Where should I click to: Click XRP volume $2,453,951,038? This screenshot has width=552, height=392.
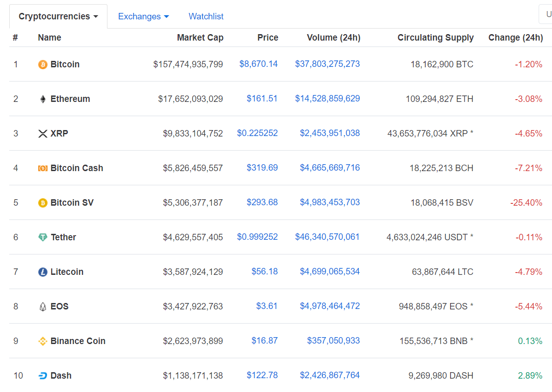[330, 133]
